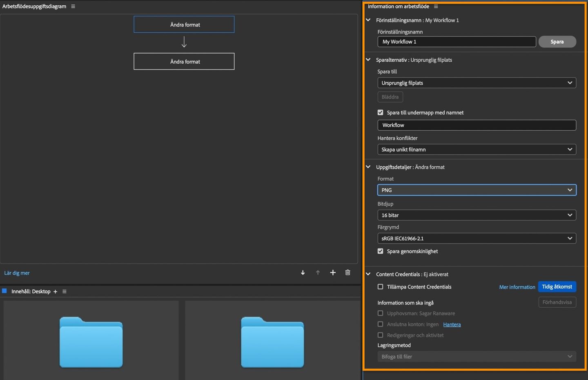
Task: Click the blue Tidig åtkomst button
Action: (x=557, y=287)
